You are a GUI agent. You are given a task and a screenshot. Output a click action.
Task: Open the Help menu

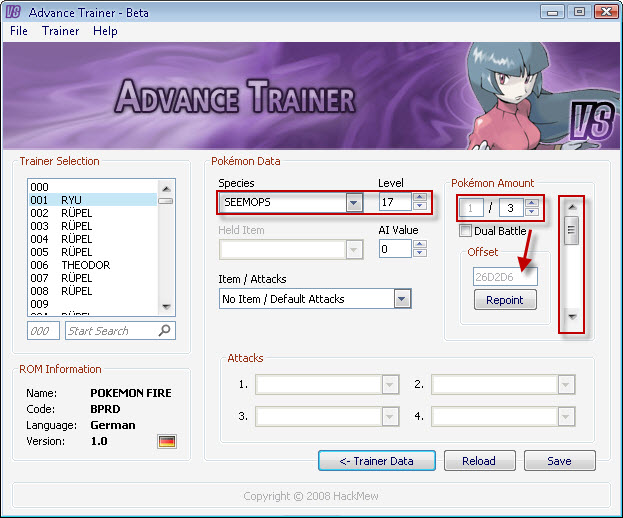(105, 31)
